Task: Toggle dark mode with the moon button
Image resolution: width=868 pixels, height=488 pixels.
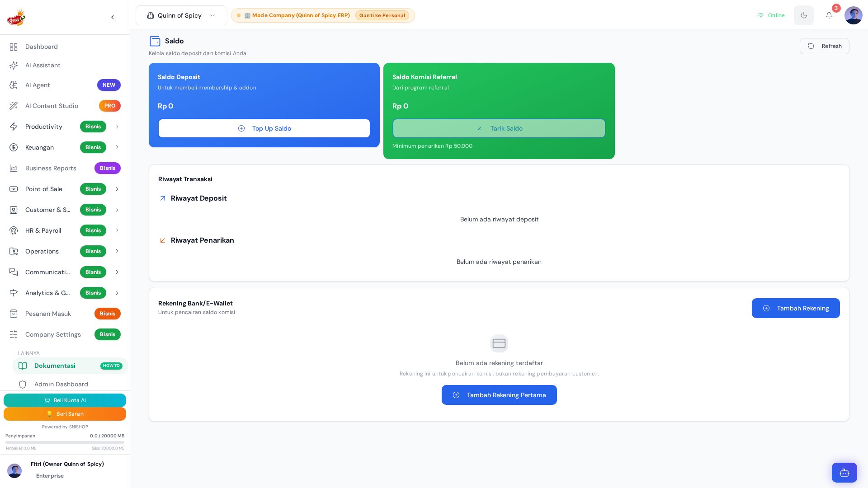Action: (x=803, y=15)
